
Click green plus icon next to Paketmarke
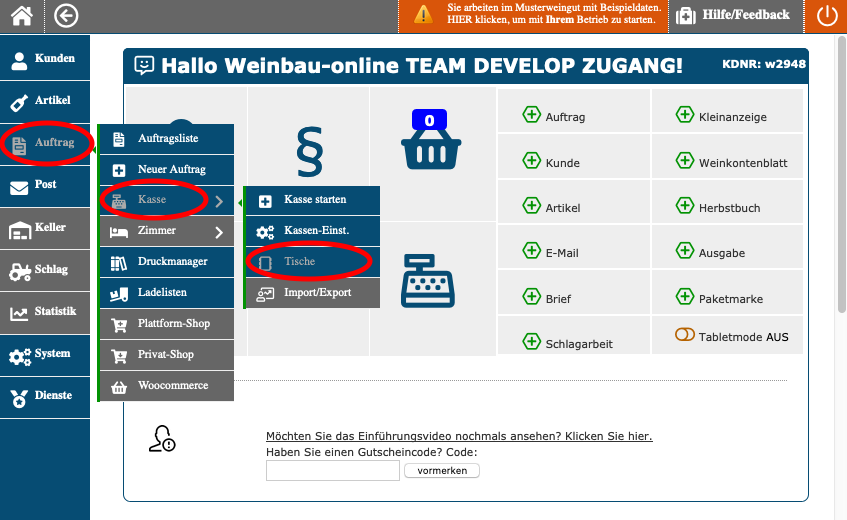tap(685, 297)
